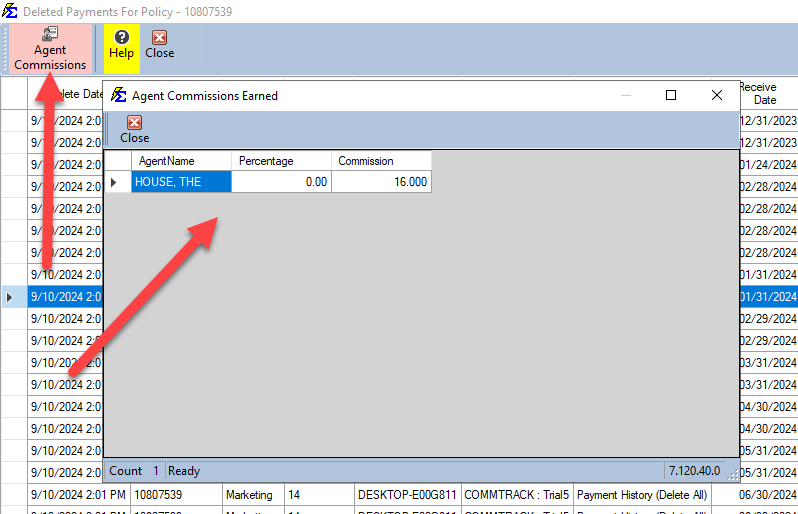Click the Deleted Payments window title icon

point(10,11)
